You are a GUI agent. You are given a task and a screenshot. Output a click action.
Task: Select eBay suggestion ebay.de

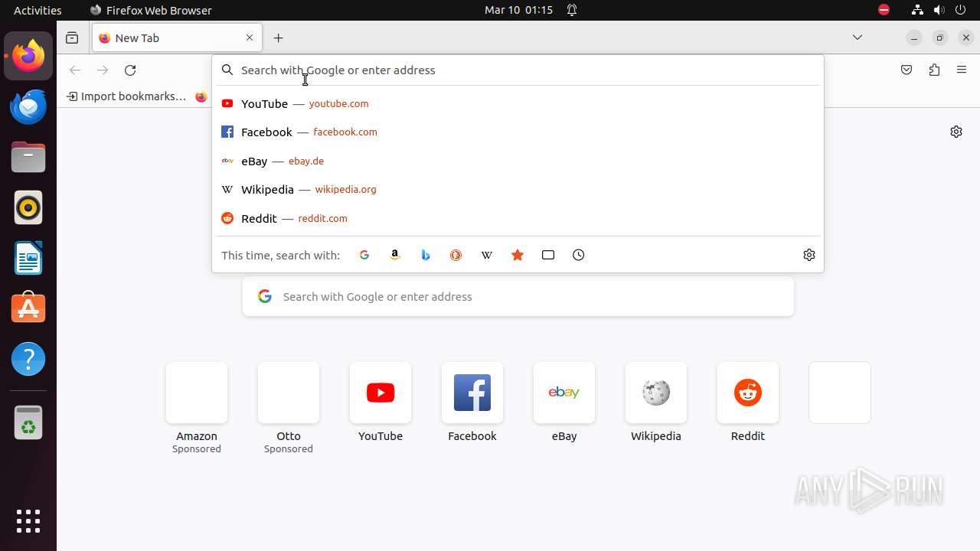[518, 161]
